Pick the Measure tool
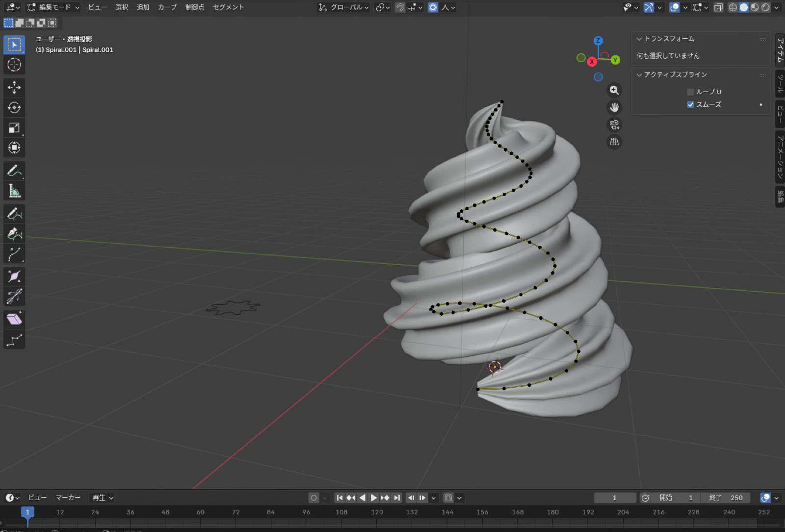The image size is (785, 532). (x=14, y=191)
